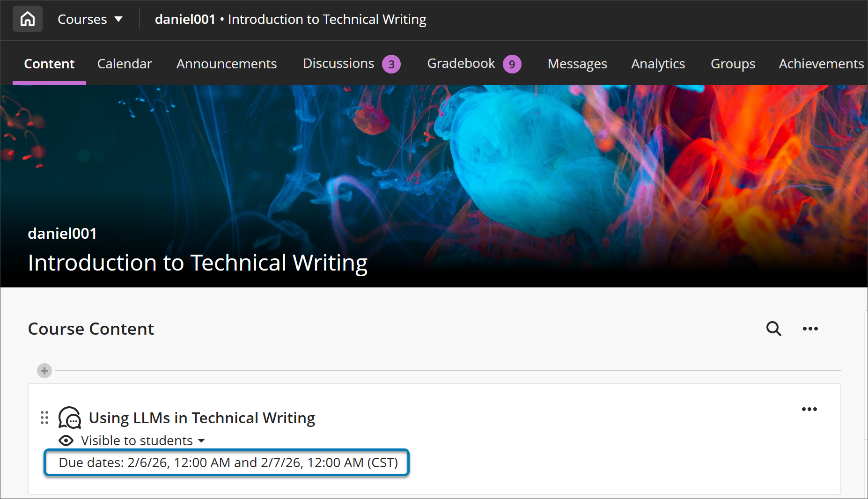The image size is (868, 499).
Task: Click the plus icon to add content
Action: 44,371
